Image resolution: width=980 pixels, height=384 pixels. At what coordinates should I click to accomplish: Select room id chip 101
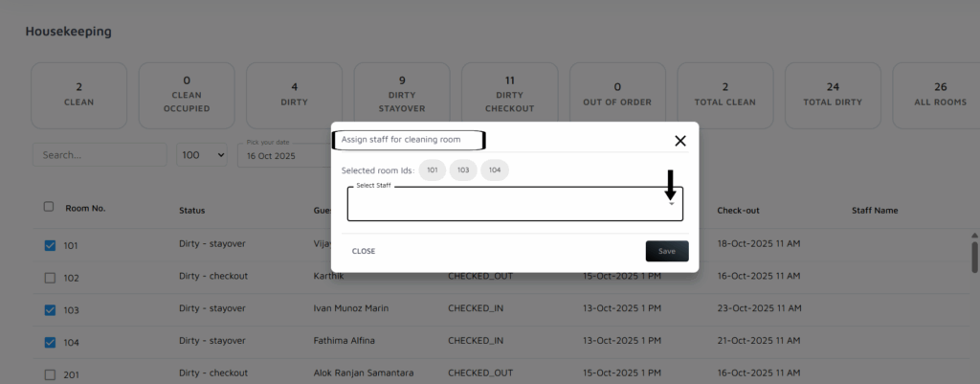(x=433, y=169)
